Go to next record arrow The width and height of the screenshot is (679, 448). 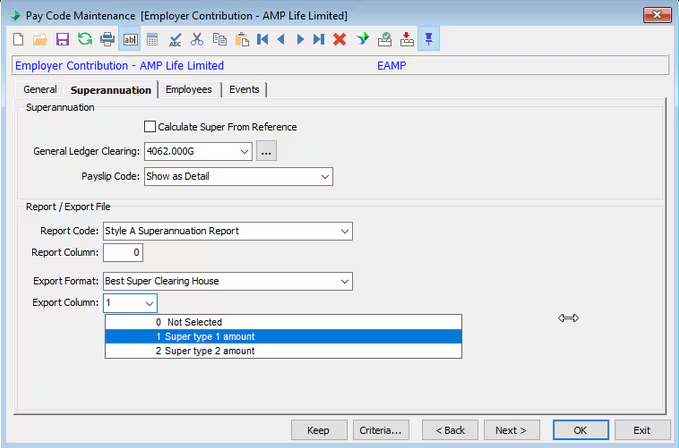click(300, 39)
